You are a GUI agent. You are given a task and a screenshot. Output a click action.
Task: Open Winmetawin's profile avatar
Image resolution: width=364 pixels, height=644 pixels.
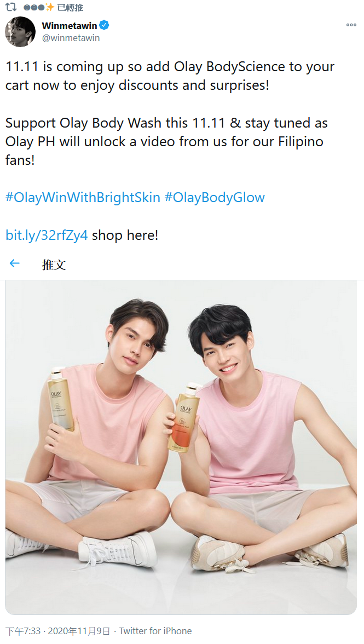(x=20, y=32)
